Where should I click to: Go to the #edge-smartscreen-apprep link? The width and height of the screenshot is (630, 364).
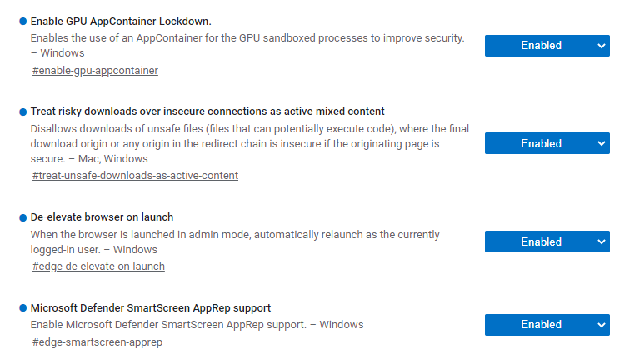(x=97, y=342)
